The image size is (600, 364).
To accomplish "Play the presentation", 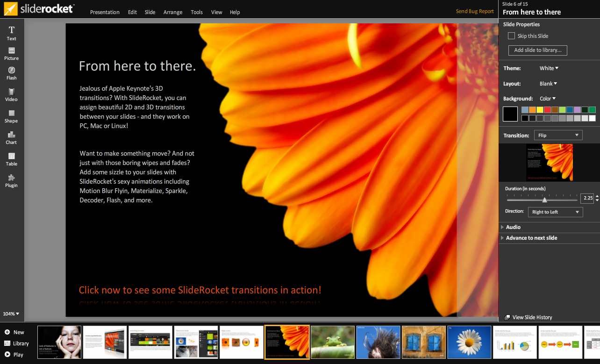I will pos(14,355).
